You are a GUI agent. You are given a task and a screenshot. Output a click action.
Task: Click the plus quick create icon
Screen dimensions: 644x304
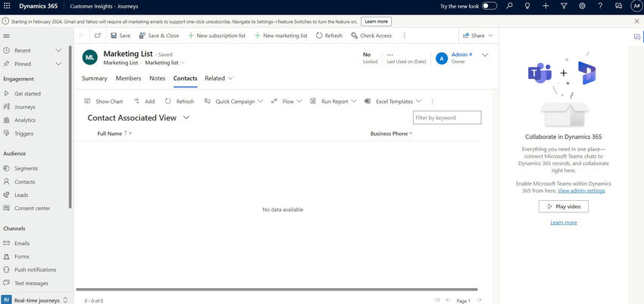tap(546, 6)
